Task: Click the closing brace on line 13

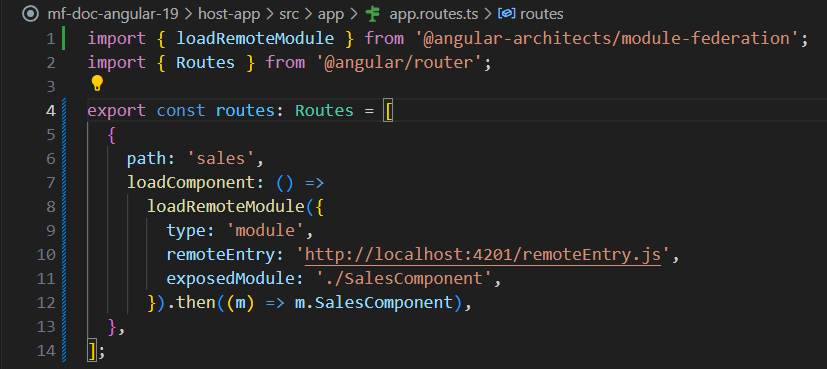Action: tap(111, 327)
